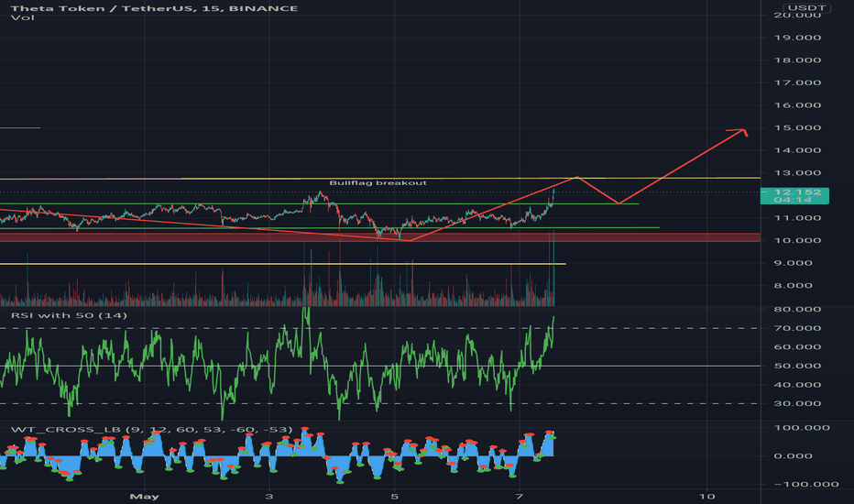Select the short orange line at 15.000 level
The height and width of the screenshot is (504, 854).
pyautogui.click(x=19, y=128)
